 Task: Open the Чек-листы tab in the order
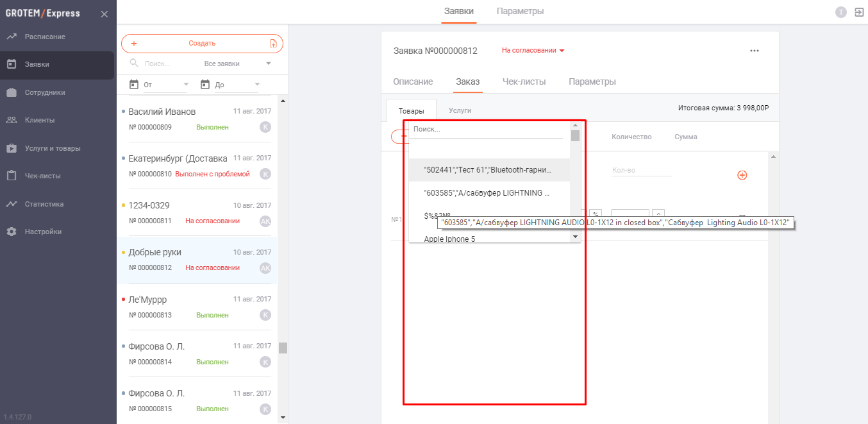[x=524, y=81]
